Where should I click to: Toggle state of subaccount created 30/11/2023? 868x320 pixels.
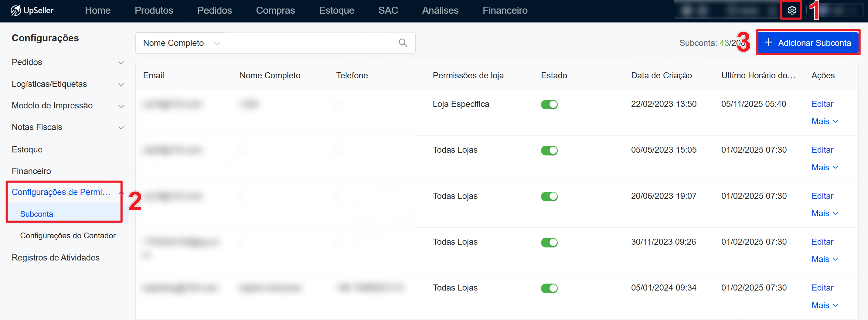[549, 242]
